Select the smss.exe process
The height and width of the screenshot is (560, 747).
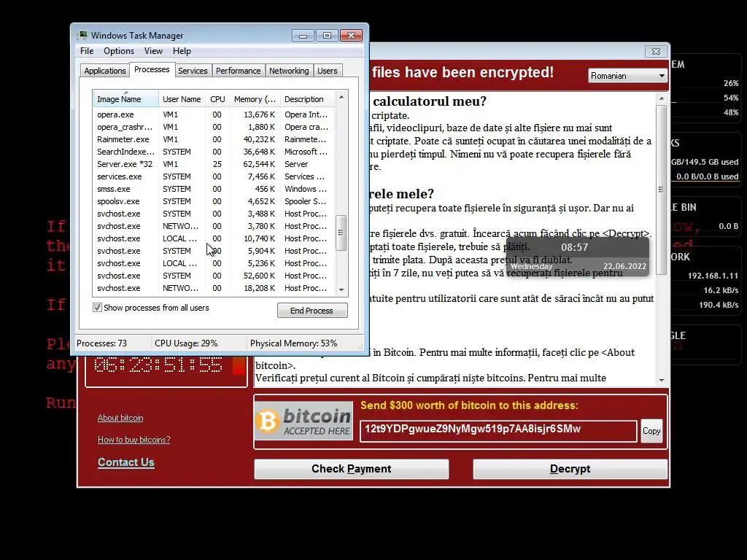(x=214, y=189)
